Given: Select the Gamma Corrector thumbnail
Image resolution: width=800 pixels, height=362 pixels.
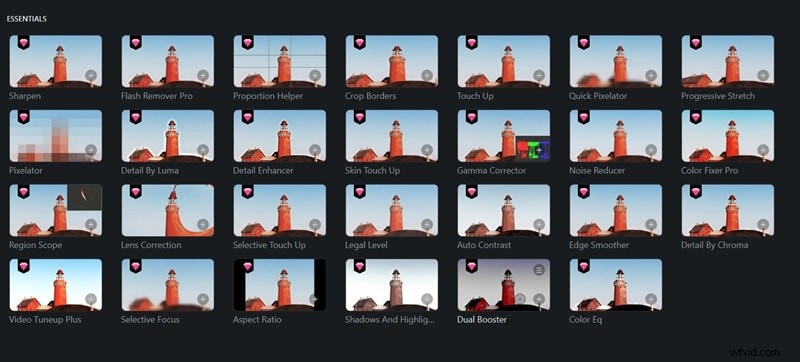Looking at the screenshot, I should click(x=504, y=136).
